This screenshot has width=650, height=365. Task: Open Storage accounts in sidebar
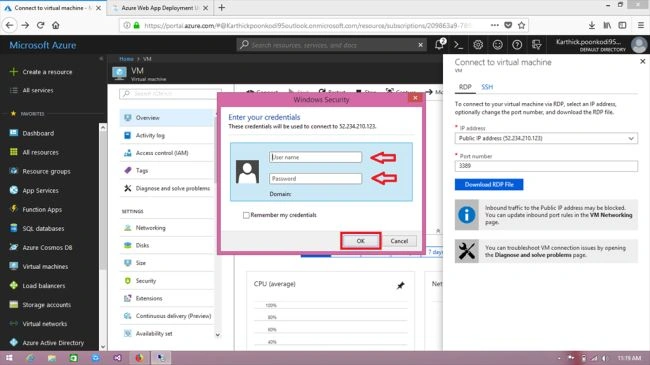(x=46, y=305)
